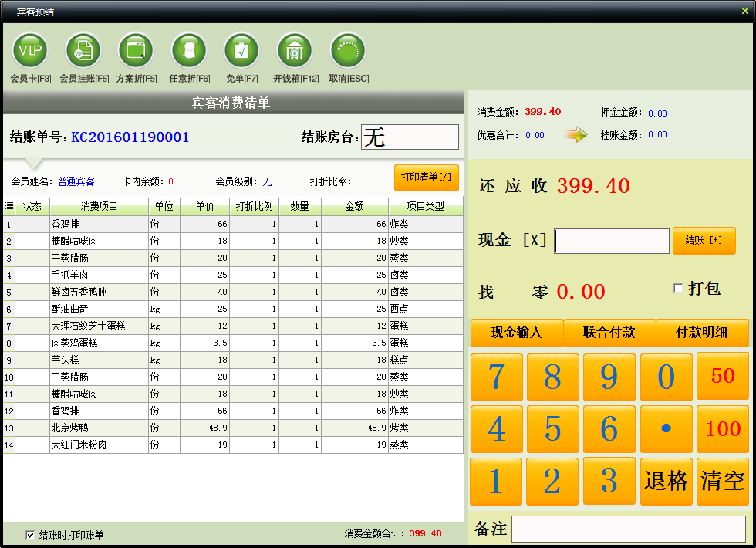
Task: Choose the 任意折[F6] discount icon
Action: pyautogui.click(x=189, y=51)
